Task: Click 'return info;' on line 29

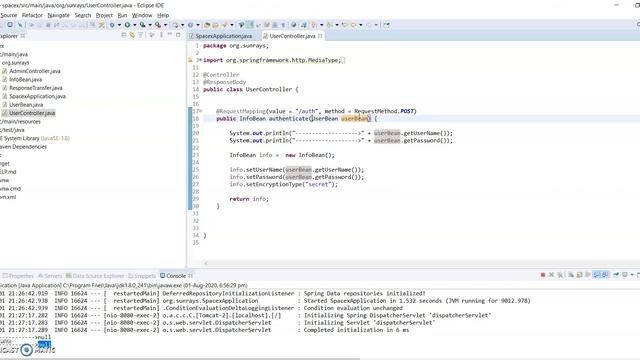Action: point(249,199)
